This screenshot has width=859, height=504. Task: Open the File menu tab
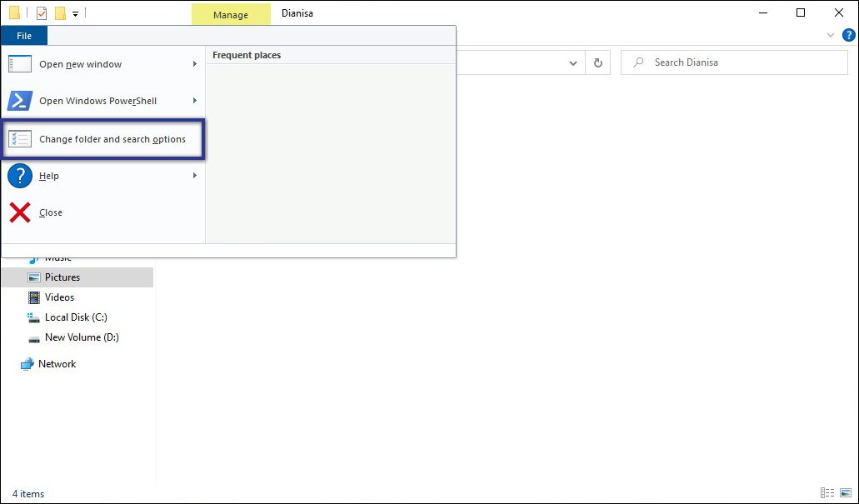tap(23, 35)
